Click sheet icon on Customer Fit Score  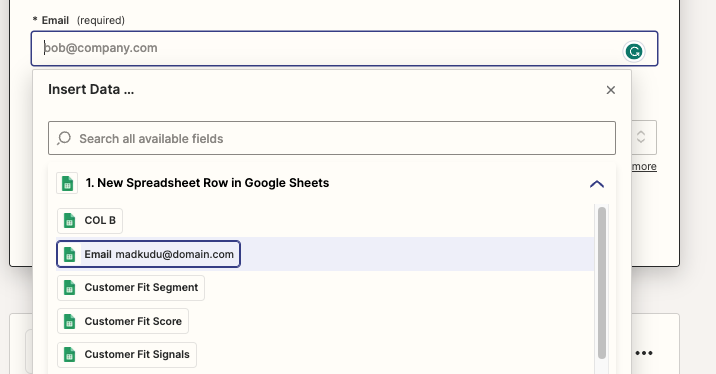tap(69, 321)
